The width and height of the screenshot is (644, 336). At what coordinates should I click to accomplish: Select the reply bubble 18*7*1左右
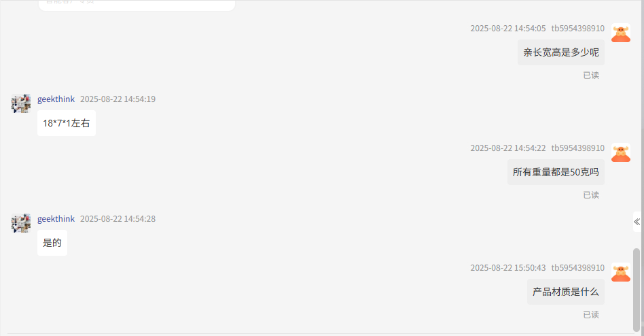tap(67, 123)
